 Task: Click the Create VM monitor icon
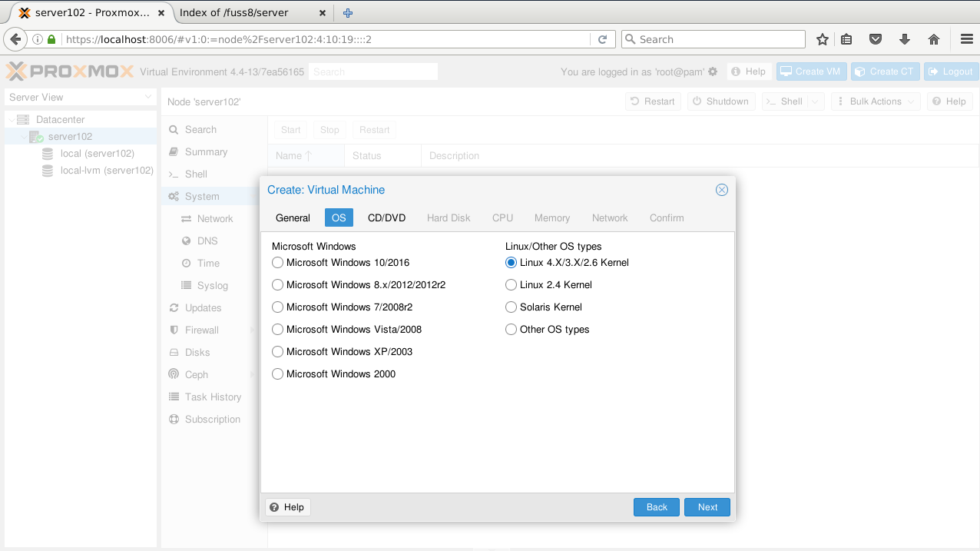[786, 71]
